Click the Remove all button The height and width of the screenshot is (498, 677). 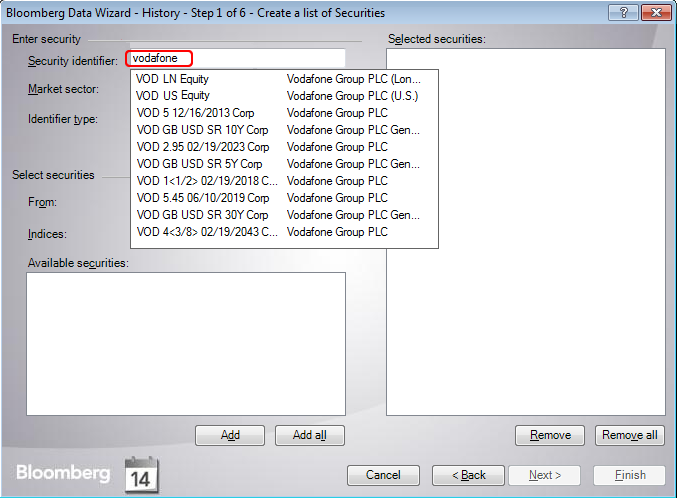[630, 435]
